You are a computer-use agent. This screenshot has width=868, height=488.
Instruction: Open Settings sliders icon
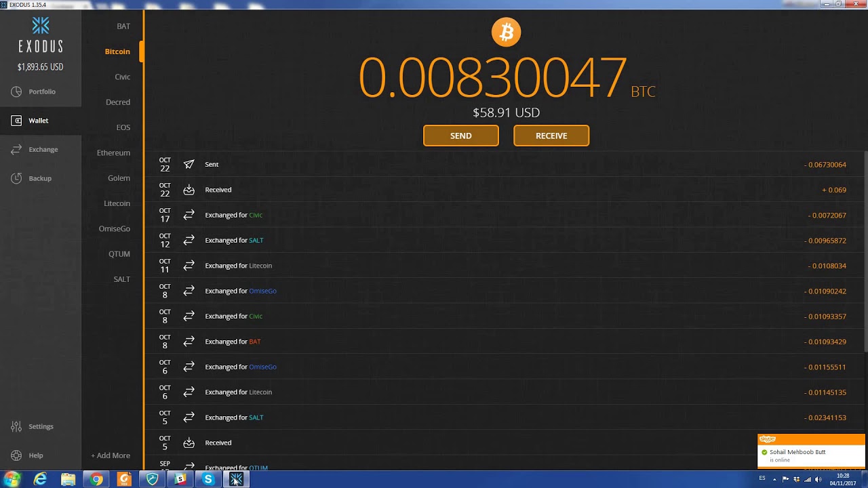pos(16,426)
